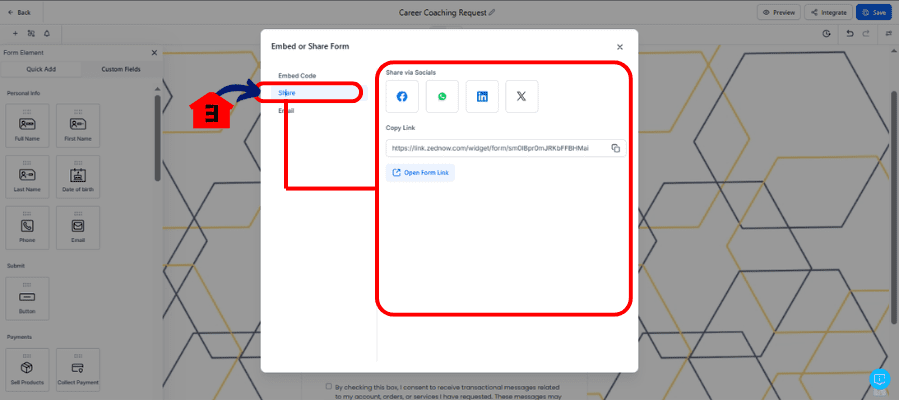The width and height of the screenshot is (900, 400).
Task: Add the Phone field element
Action: [x=27, y=228]
